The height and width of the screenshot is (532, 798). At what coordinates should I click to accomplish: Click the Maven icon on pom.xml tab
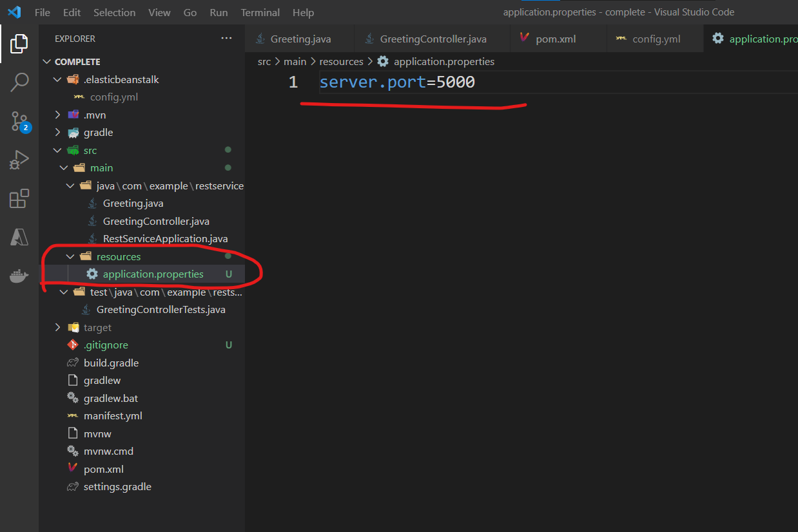click(x=525, y=39)
